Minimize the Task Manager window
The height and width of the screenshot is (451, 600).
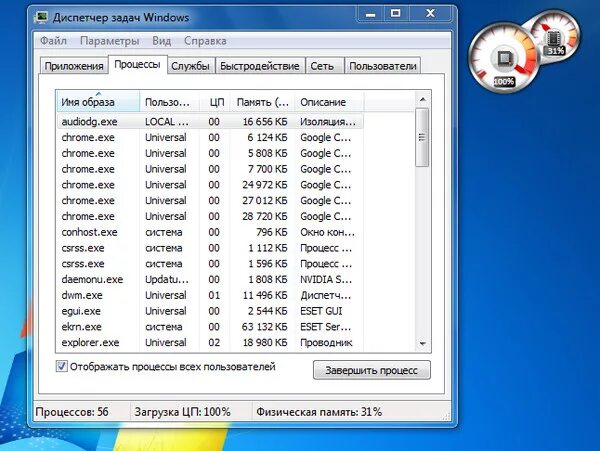pos(370,14)
